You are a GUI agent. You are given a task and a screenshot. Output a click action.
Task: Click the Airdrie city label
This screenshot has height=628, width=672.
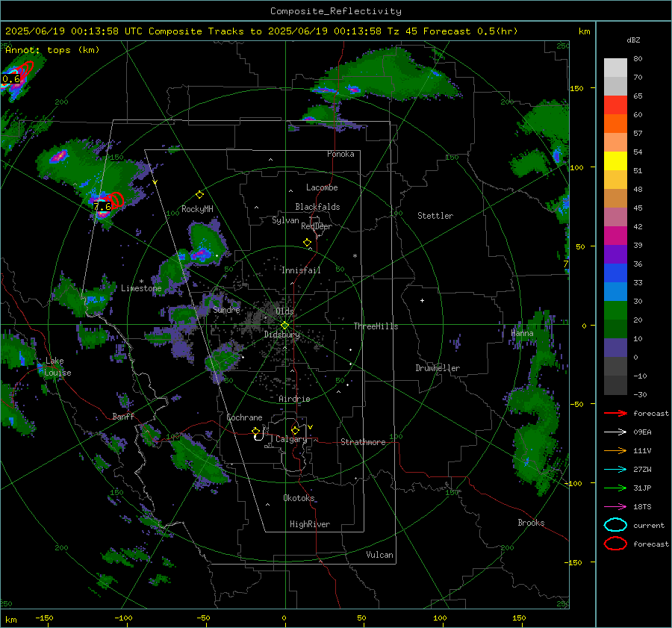(x=294, y=399)
